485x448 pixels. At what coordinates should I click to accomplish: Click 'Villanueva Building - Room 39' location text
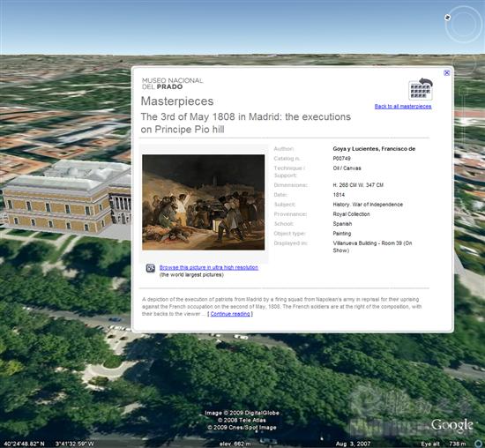[372, 247]
